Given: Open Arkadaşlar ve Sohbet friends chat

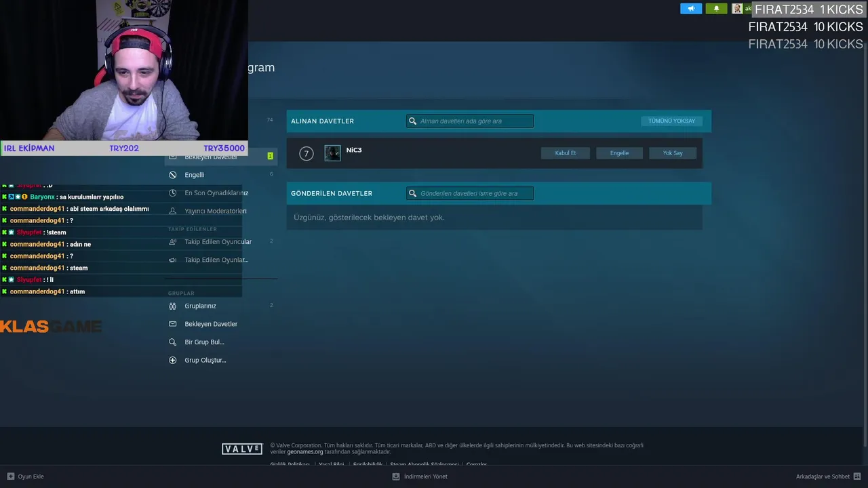Looking at the screenshot, I should pyautogui.click(x=828, y=476).
